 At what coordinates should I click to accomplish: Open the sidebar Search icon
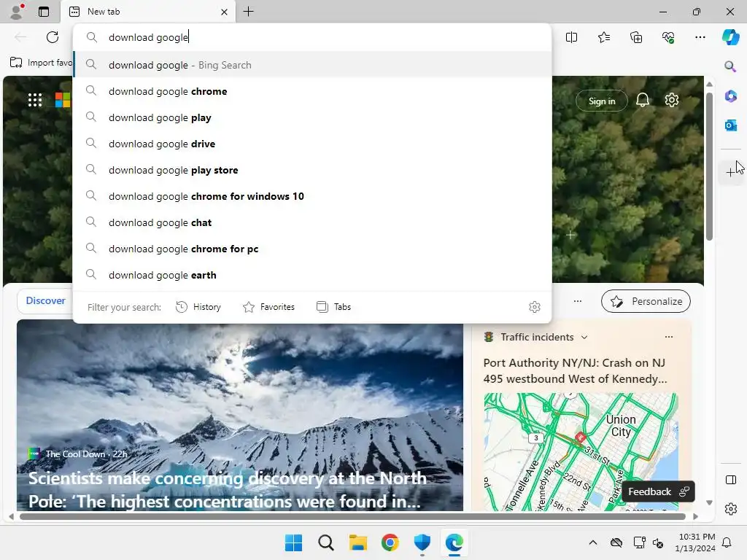(730, 66)
